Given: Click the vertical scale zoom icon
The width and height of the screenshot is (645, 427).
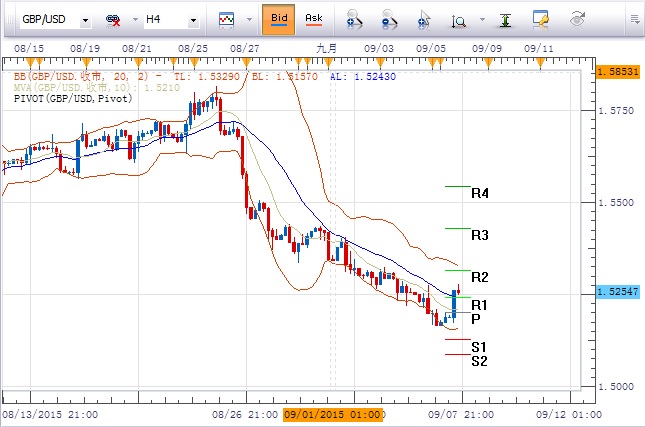Looking at the screenshot, I should pyautogui.click(x=459, y=21).
